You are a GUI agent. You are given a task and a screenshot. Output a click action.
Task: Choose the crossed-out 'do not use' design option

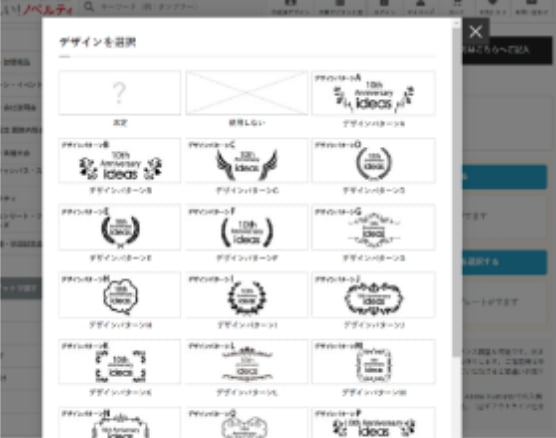pyautogui.click(x=247, y=93)
